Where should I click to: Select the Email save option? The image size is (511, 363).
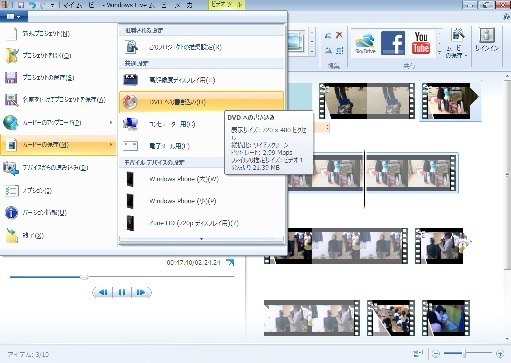click(172, 146)
